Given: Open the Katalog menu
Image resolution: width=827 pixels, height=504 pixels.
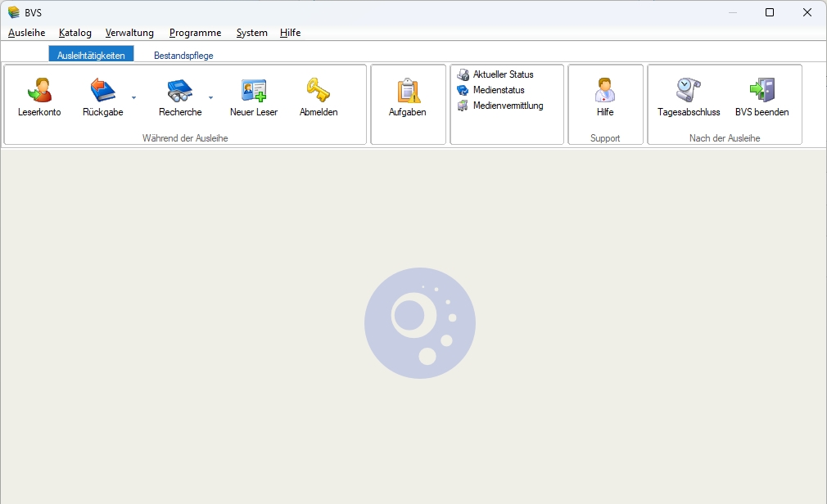Looking at the screenshot, I should pyautogui.click(x=75, y=33).
